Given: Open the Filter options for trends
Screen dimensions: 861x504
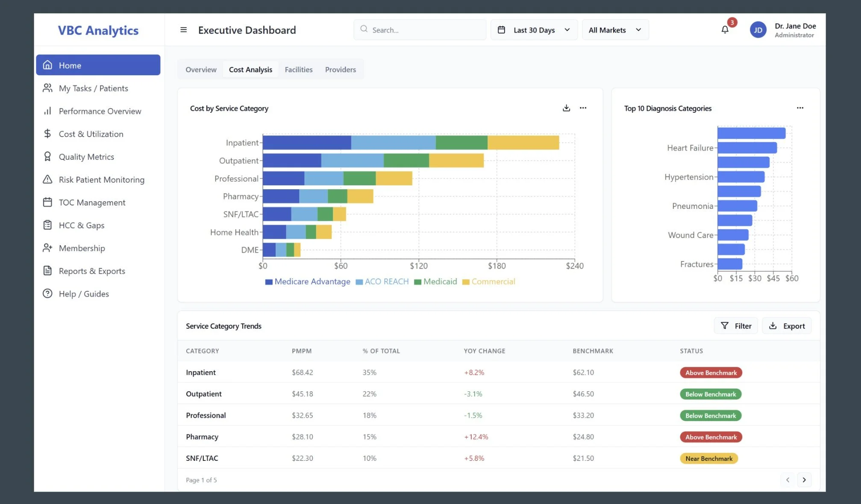Looking at the screenshot, I should pyautogui.click(x=736, y=326).
